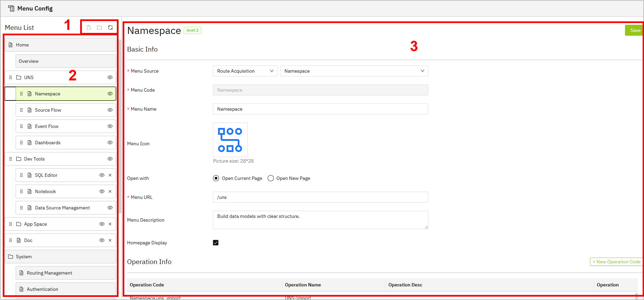
Task: Uncheck the Homepage Display checkbox
Action: point(216,243)
